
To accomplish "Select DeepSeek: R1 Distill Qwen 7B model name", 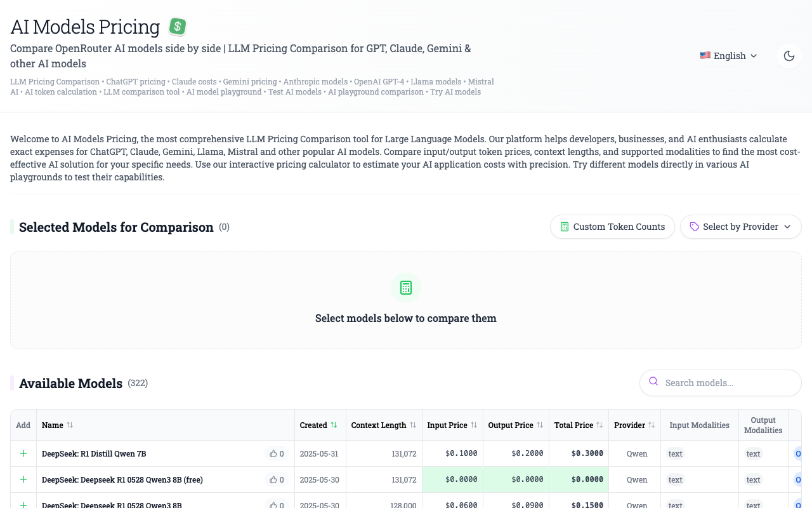I will 94,453.
